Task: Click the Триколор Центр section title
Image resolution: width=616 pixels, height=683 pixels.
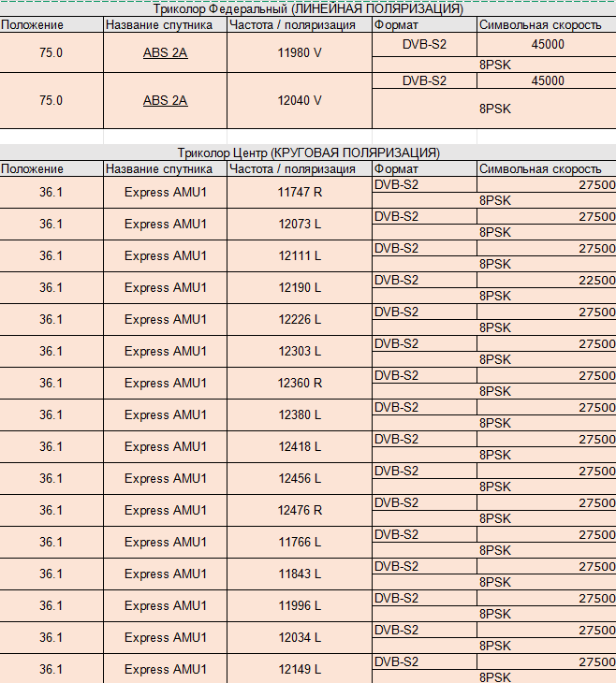Action: [309, 153]
